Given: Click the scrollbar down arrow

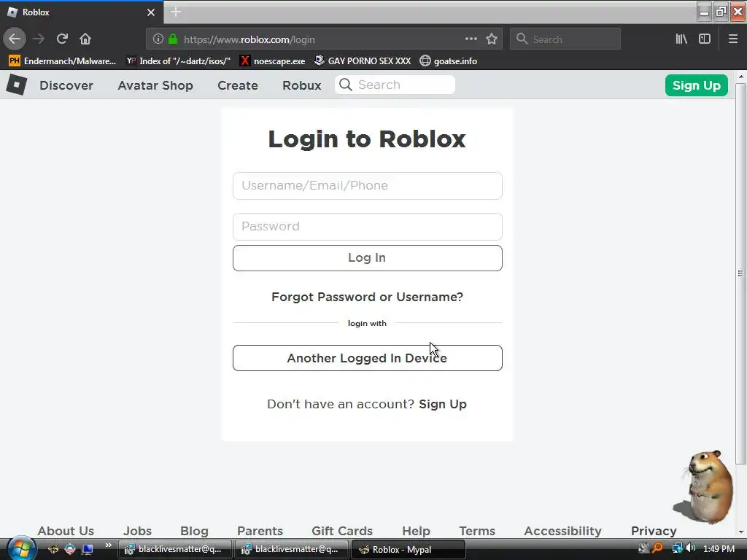Looking at the screenshot, I should pyautogui.click(x=741, y=532).
